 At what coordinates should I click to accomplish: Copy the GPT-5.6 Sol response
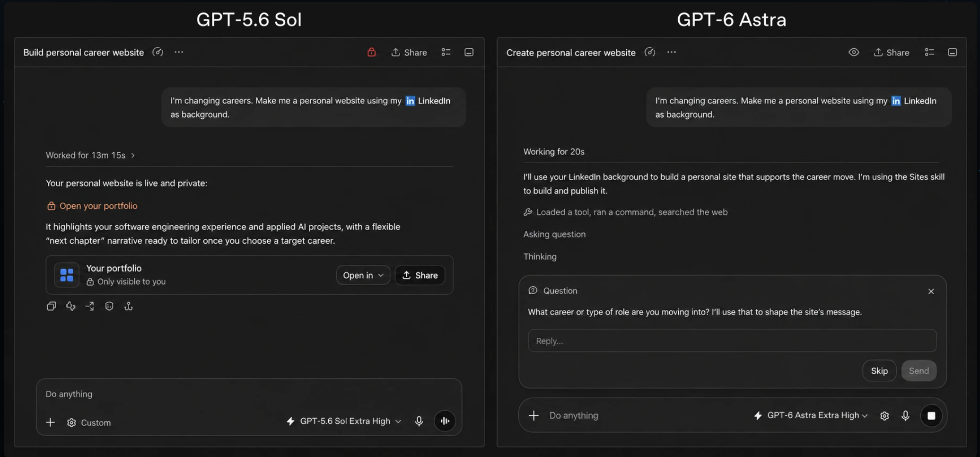51,306
